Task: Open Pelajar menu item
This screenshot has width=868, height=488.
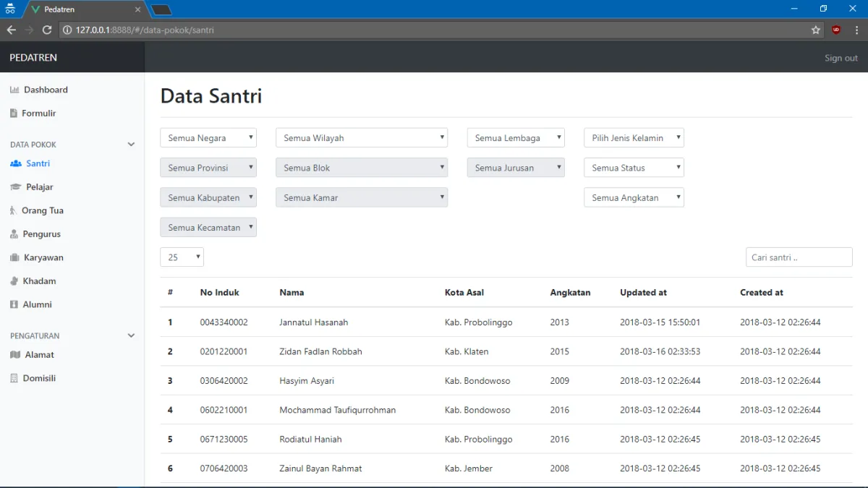Action: click(40, 187)
